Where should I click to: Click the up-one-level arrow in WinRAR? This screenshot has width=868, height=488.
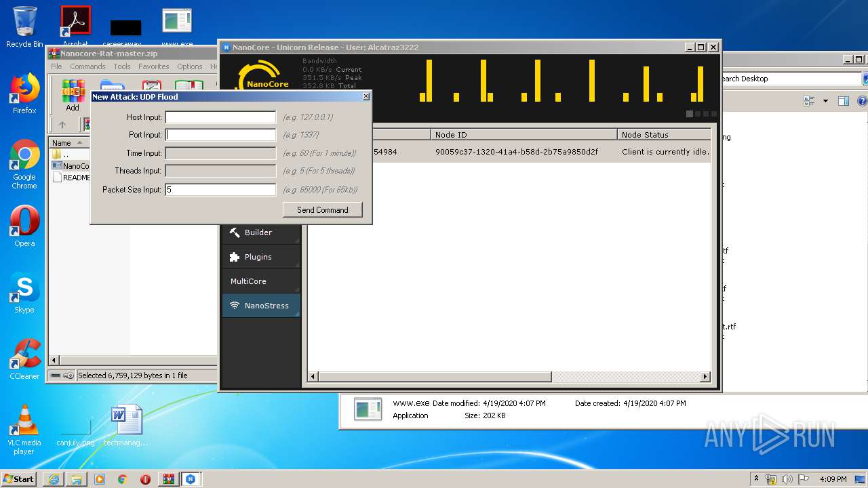(62, 125)
